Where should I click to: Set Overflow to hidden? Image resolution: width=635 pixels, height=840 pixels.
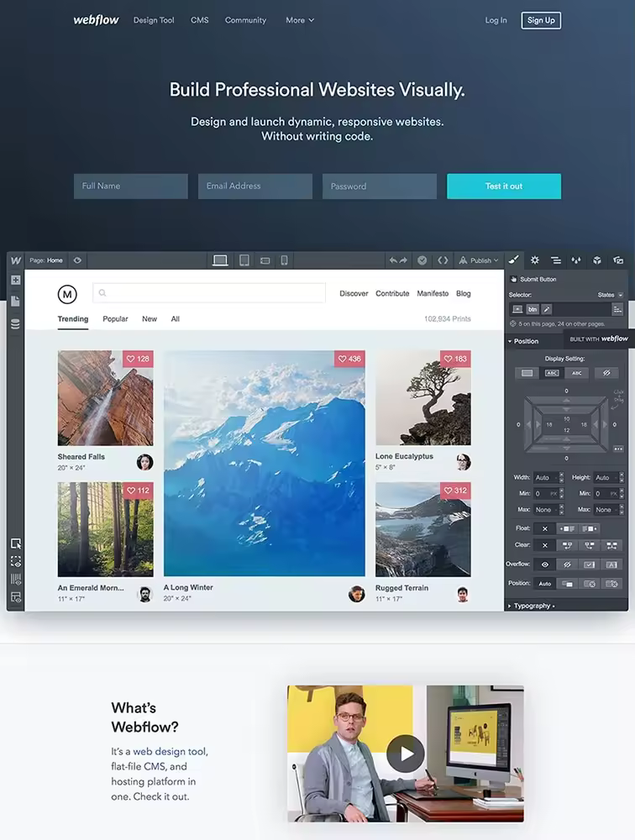click(x=567, y=564)
